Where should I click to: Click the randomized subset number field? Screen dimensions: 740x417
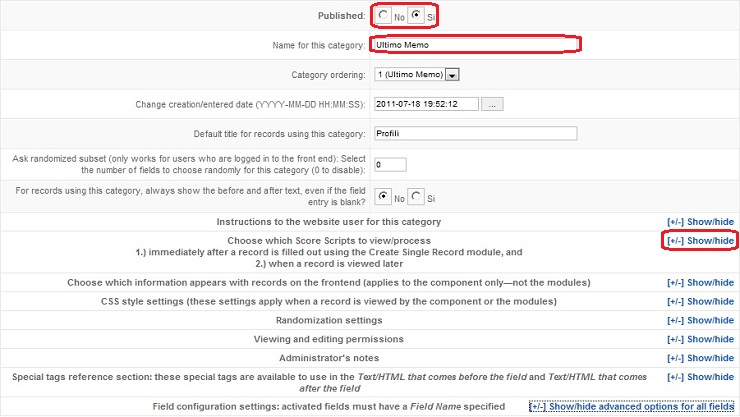click(x=390, y=165)
